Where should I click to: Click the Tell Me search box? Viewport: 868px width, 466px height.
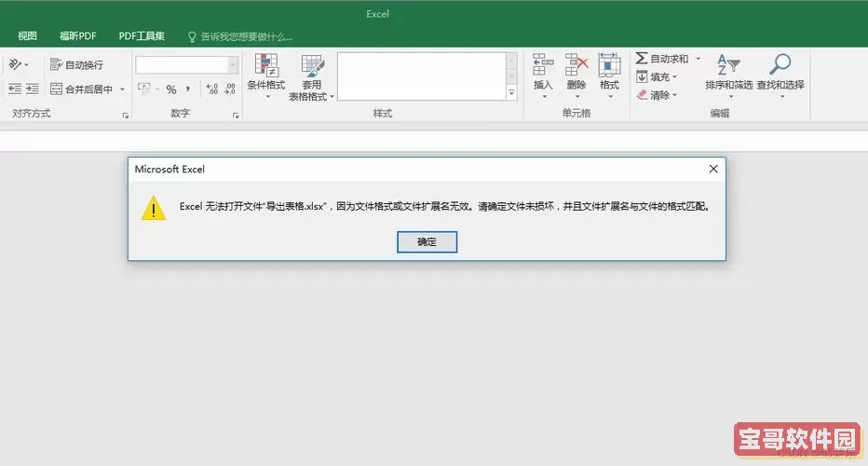coord(241,36)
